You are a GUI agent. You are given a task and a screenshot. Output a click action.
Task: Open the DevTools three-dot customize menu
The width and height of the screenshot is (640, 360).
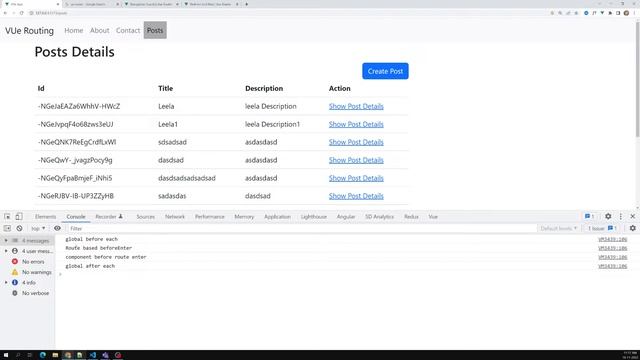[x=621, y=216]
